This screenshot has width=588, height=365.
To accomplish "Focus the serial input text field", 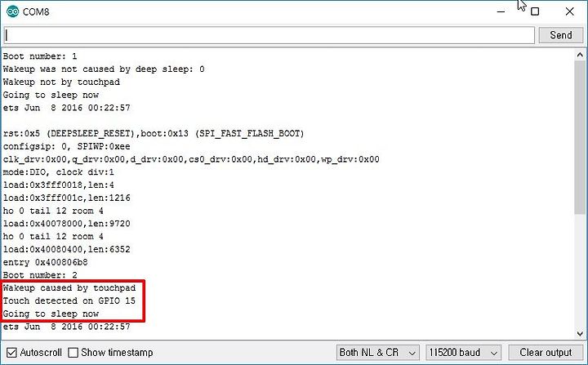I will (x=269, y=35).
